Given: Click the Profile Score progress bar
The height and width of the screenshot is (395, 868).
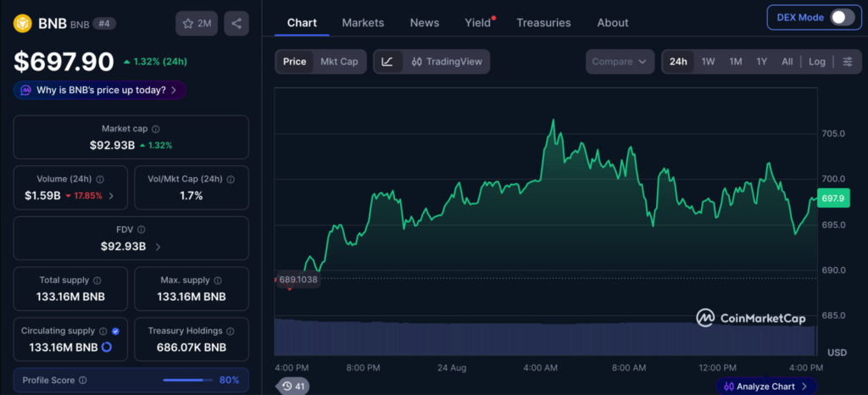Looking at the screenshot, I should (187, 380).
